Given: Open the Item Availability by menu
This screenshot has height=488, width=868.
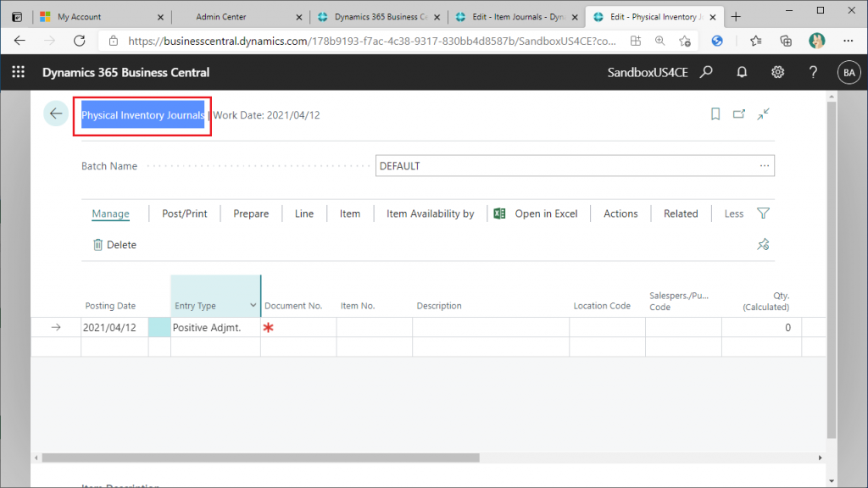Looking at the screenshot, I should coord(430,213).
